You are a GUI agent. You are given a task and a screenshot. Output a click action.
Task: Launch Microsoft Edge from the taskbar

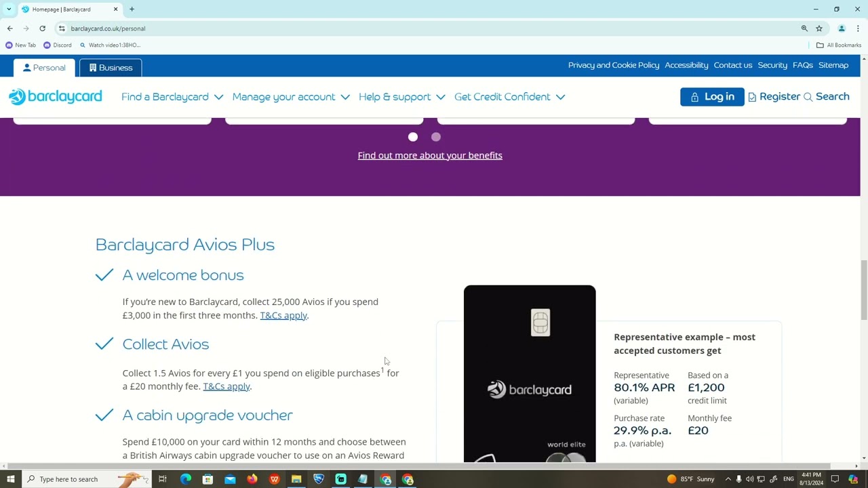tap(185, 479)
